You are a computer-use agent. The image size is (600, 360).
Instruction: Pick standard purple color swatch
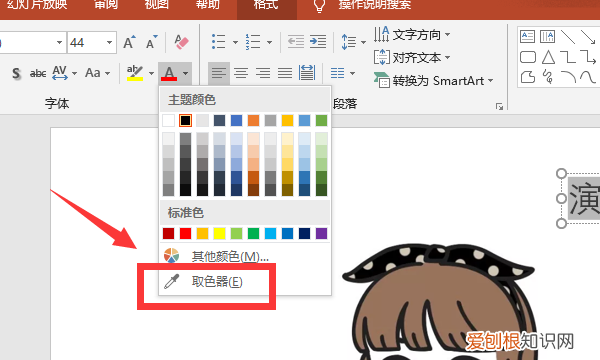[x=321, y=233]
